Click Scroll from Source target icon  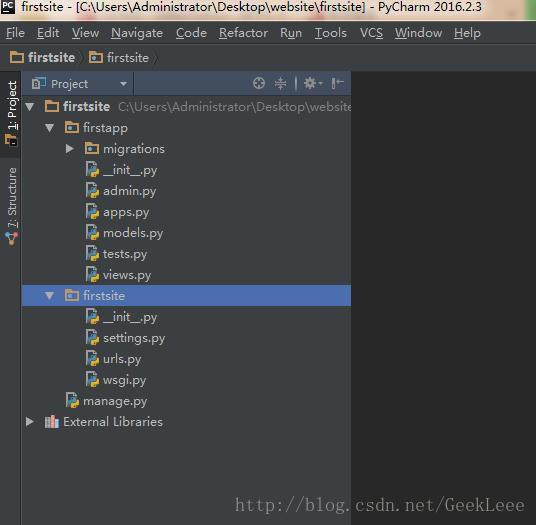[x=259, y=83]
